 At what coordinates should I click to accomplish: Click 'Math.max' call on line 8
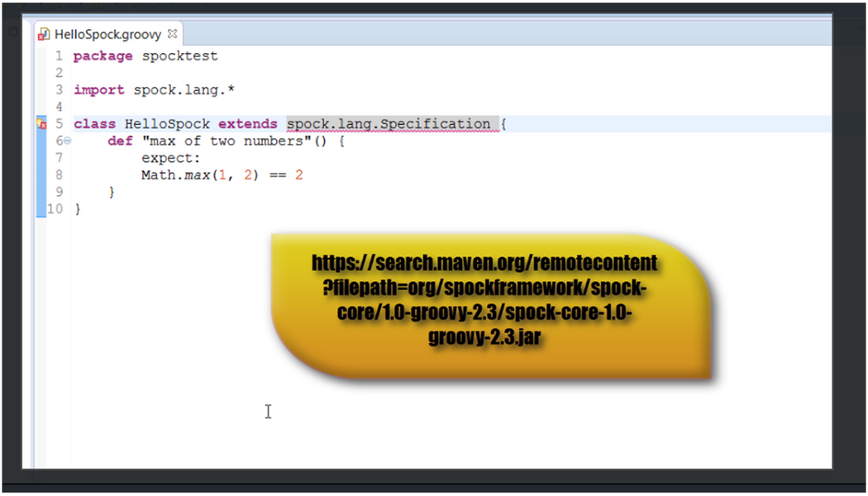pyautogui.click(x=175, y=175)
